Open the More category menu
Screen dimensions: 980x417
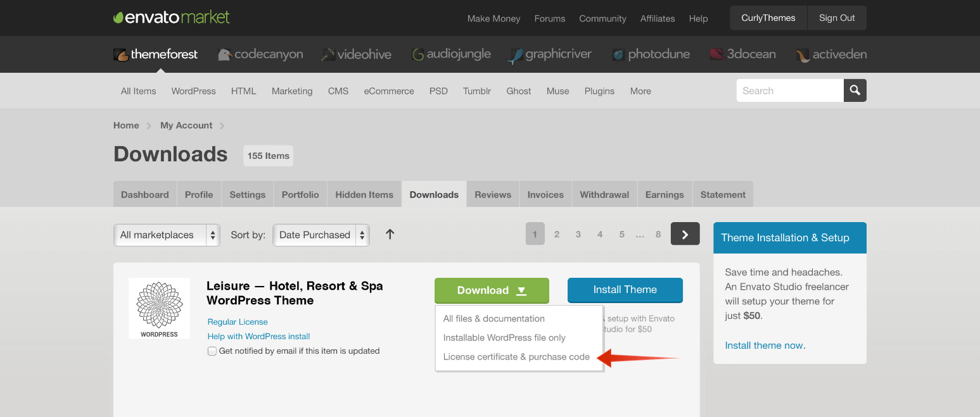click(x=640, y=91)
